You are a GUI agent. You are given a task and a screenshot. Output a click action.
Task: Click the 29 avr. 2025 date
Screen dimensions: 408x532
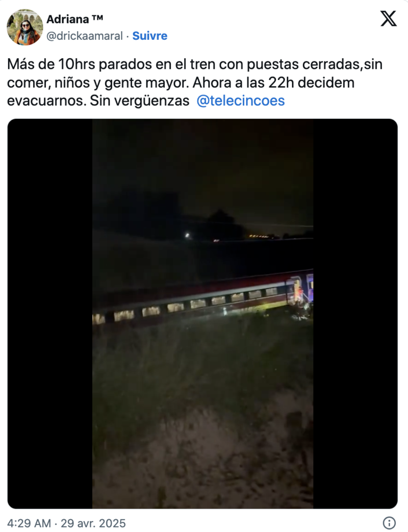(x=93, y=523)
